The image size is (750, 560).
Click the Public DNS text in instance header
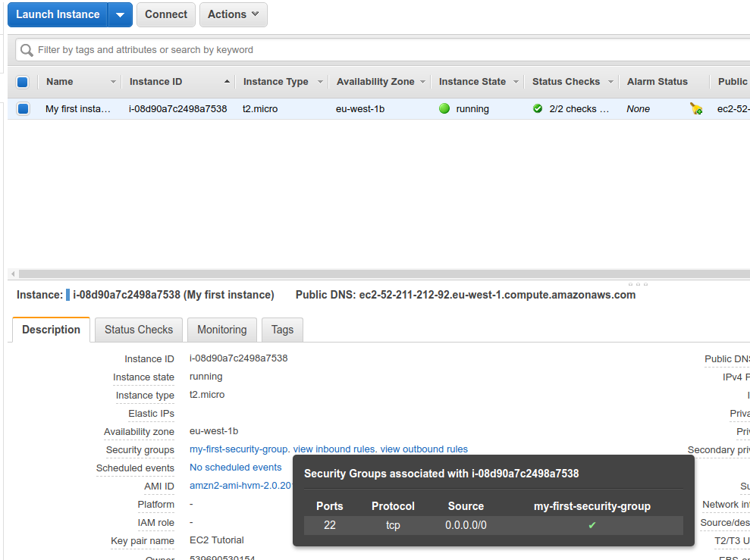coord(466,295)
